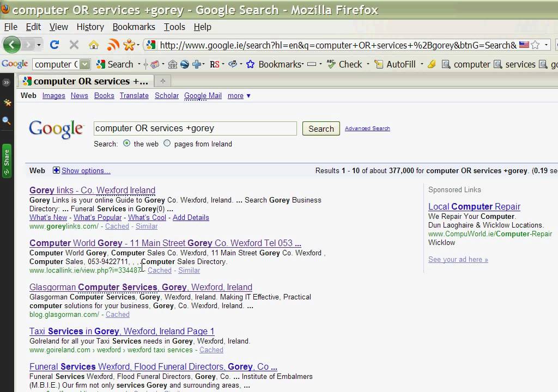Click the magnifier sidebar icon
Image resolution: width=558 pixels, height=392 pixels.
pos(7,121)
